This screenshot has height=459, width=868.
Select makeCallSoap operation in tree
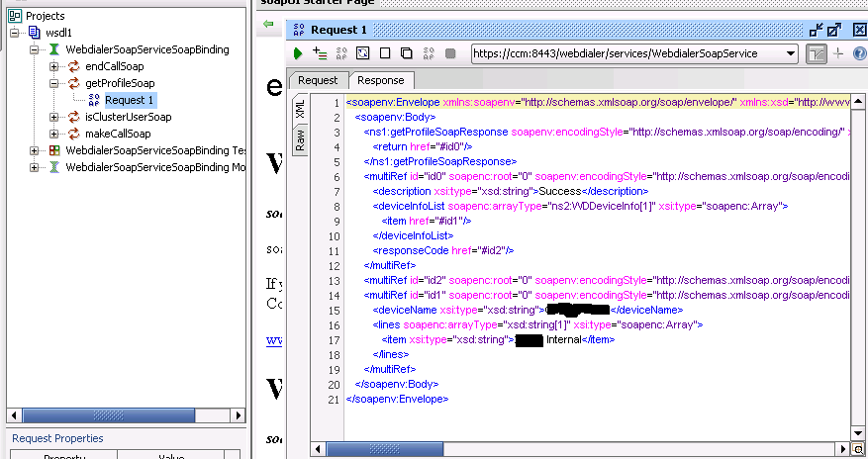118,134
